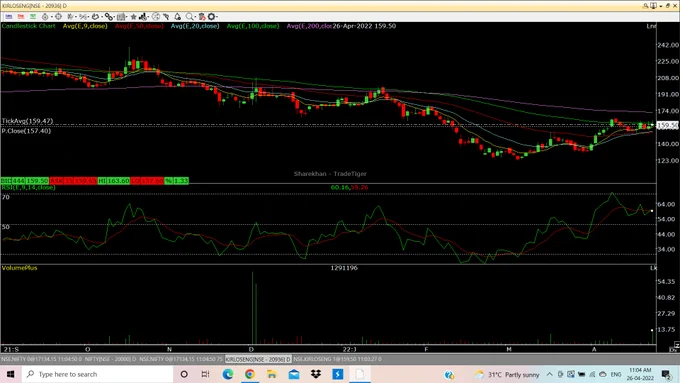Screen dimensions: 680x383
Task: Click the Avg(E,100,close) indicator label
Action: click(x=253, y=26)
